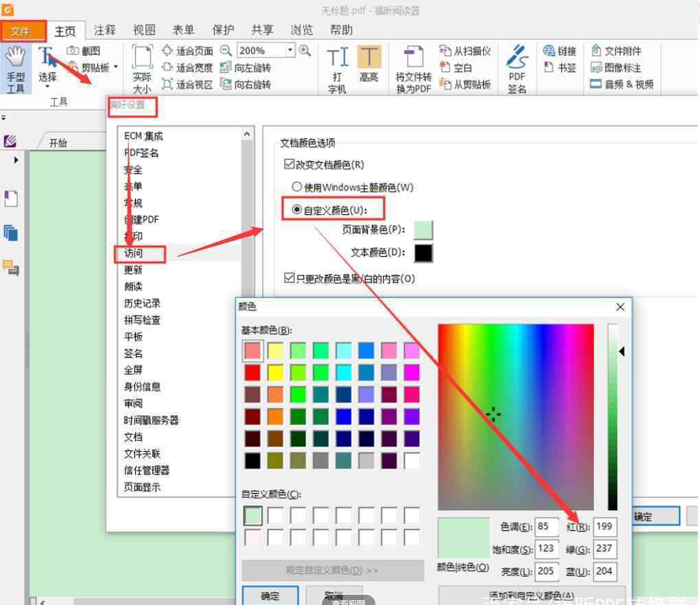The height and width of the screenshot is (605, 700).
Task: Open the comments panel in left sidebar
Action: point(11,268)
